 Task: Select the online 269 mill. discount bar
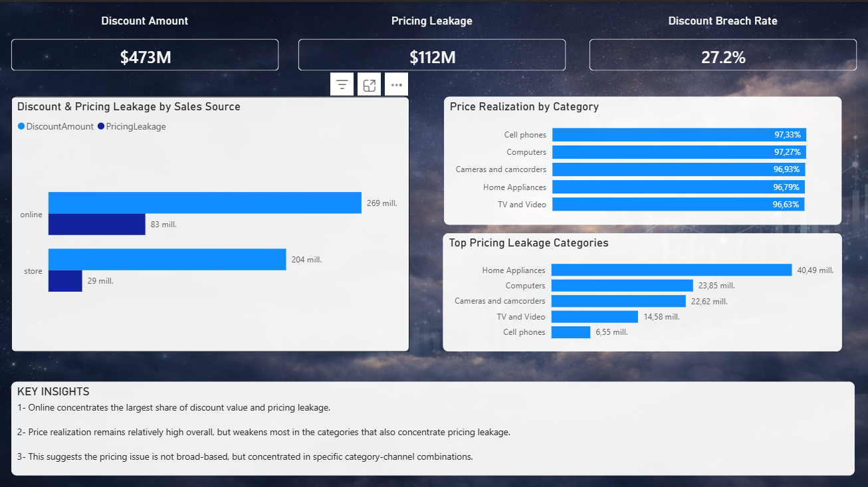pyautogui.click(x=199, y=203)
